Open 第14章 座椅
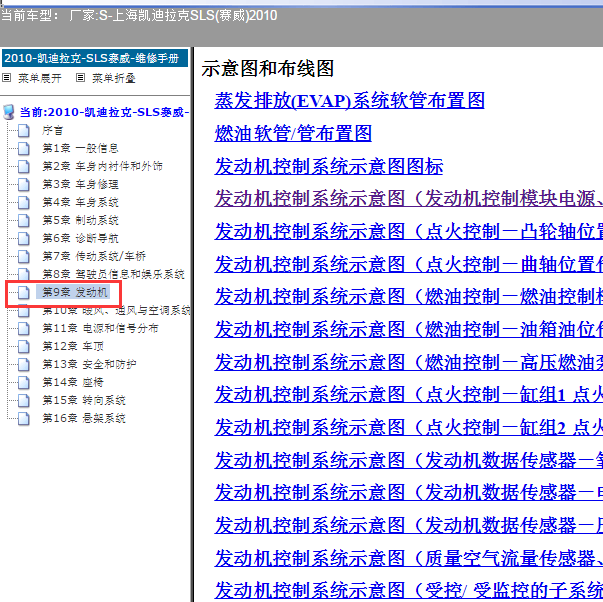The image size is (603, 602). [x=73, y=382]
